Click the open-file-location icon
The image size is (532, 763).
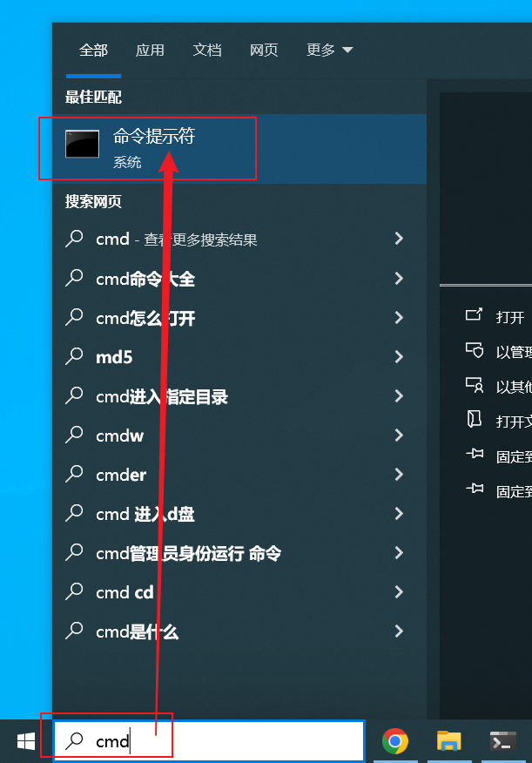point(475,419)
